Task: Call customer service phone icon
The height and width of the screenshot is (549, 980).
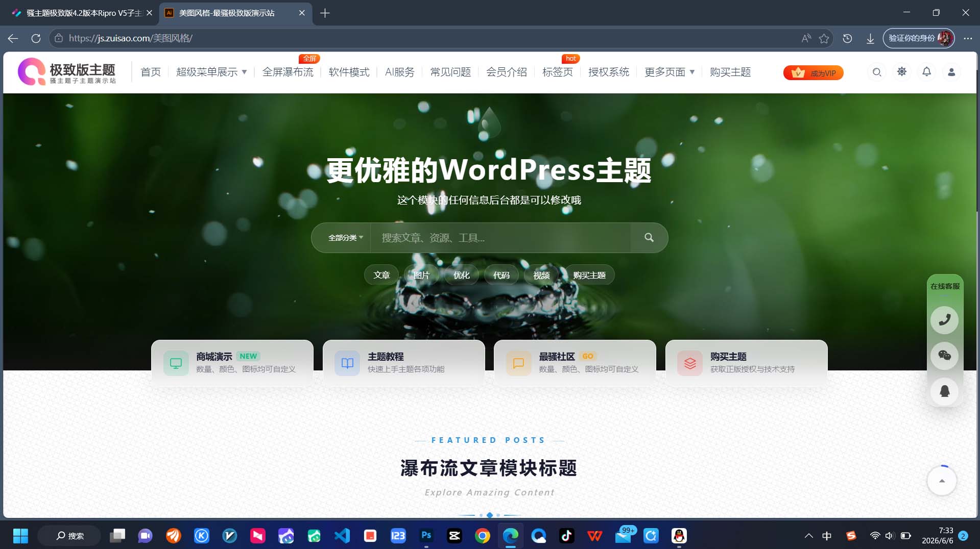Action: [x=945, y=320]
